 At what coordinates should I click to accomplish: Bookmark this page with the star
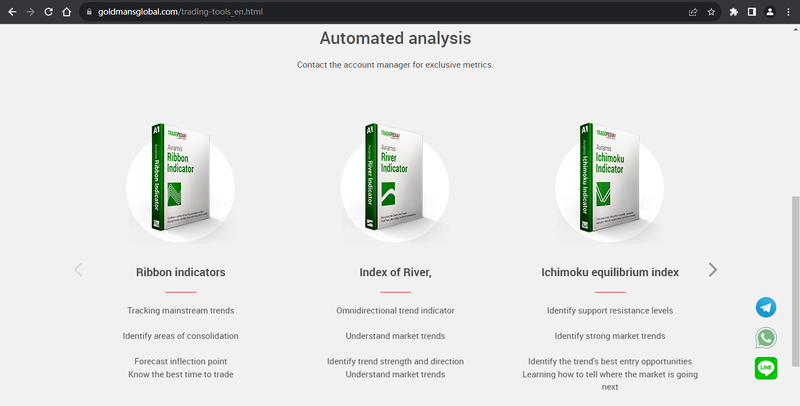(711, 12)
